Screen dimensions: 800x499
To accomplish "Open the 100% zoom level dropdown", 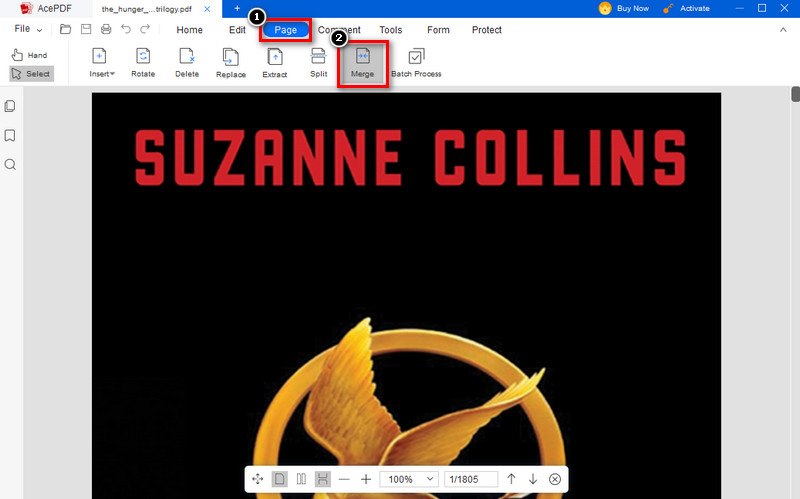I will tap(409, 479).
